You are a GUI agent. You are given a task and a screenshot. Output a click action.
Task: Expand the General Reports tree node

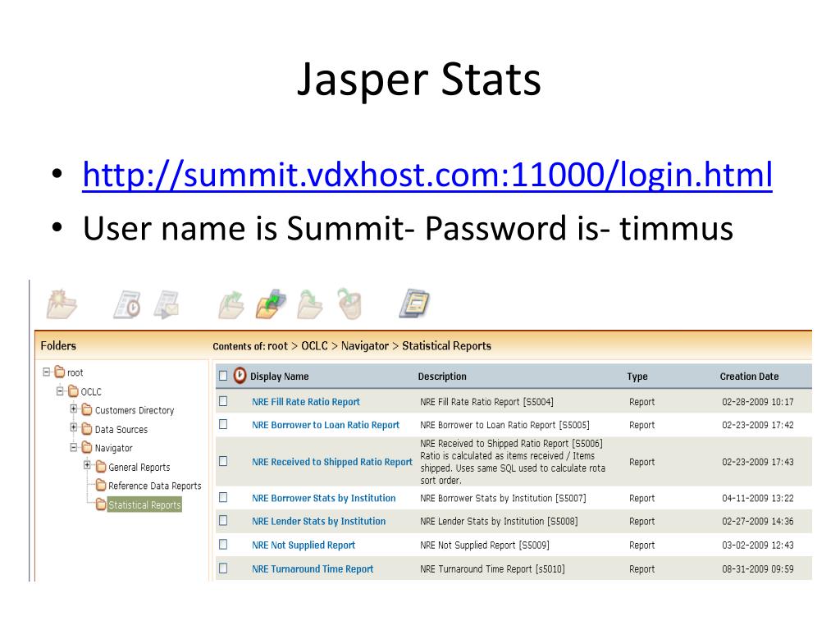pyautogui.click(x=87, y=466)
